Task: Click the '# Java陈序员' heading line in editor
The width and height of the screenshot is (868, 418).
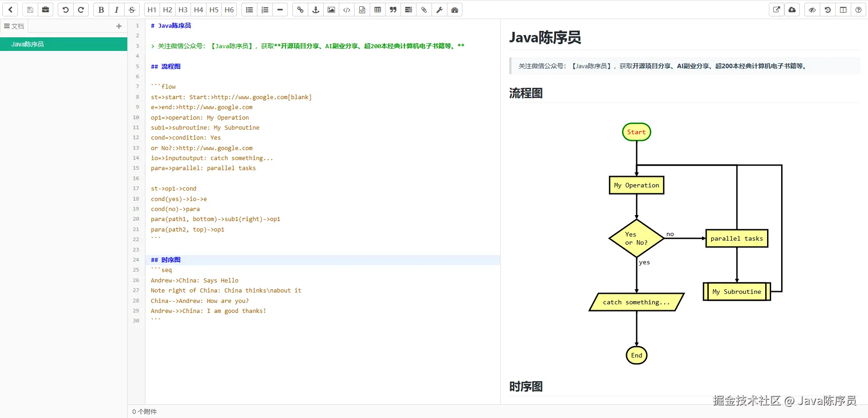Action: click(x=171, y=25)
